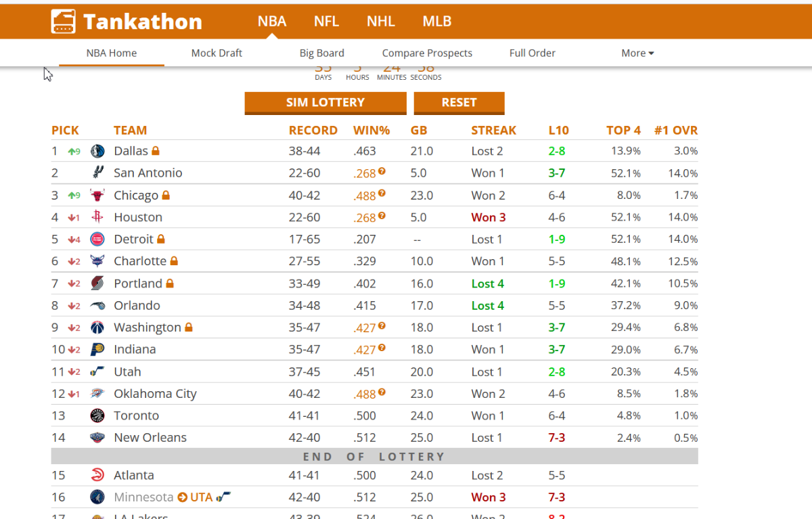Click the question mark icon in Oklahoma City's row
The image size is (812, 519).
point(382,392)
